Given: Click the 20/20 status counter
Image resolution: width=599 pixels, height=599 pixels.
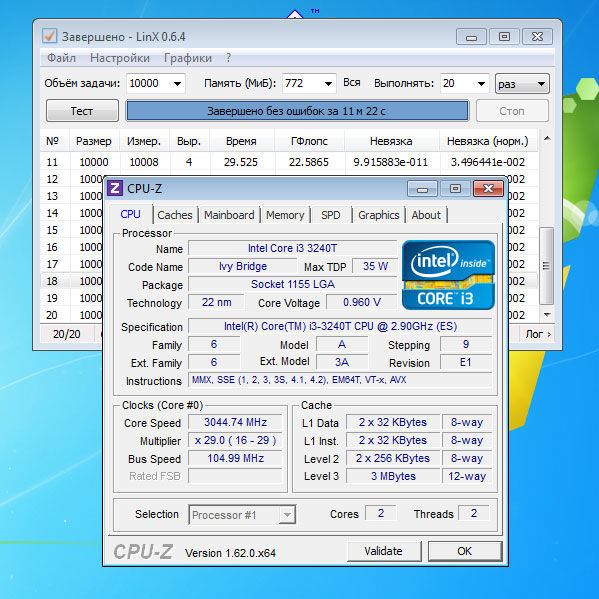Looking at the screenshot, I should (67, 334).
